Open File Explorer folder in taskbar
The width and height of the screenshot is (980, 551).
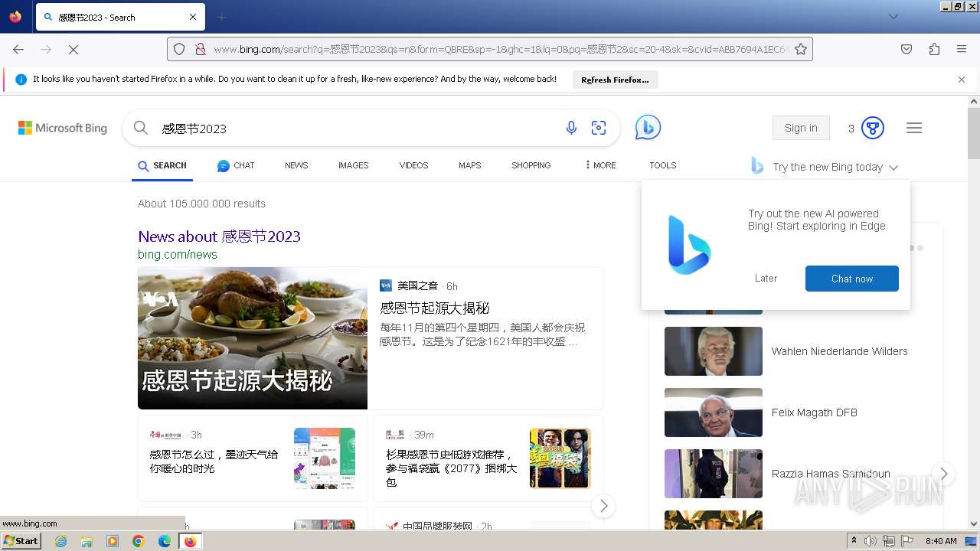point(87,541)
